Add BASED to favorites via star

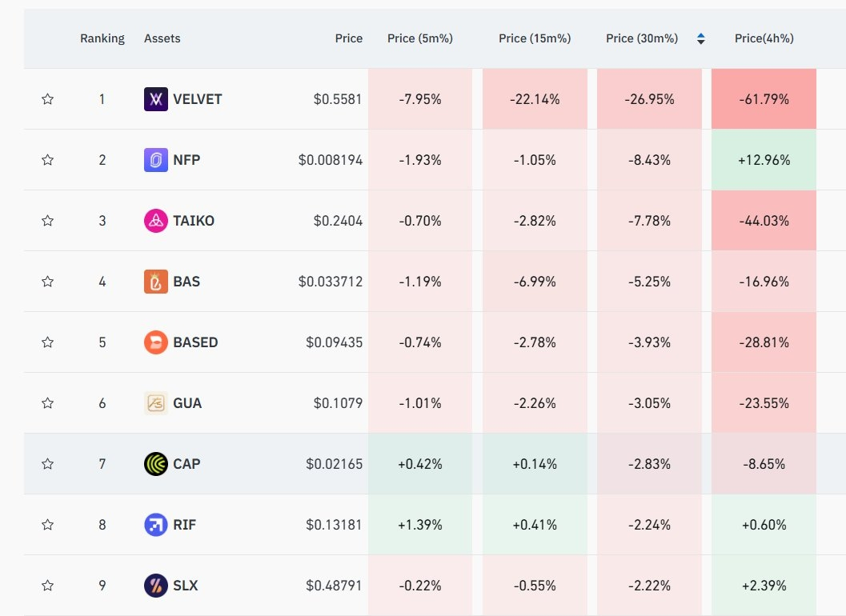click(x=47, y=342)
